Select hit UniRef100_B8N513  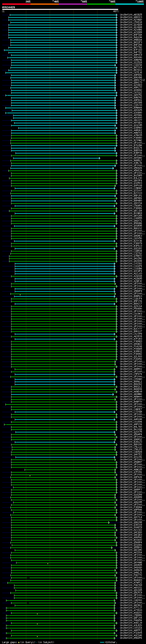[131, 296]
